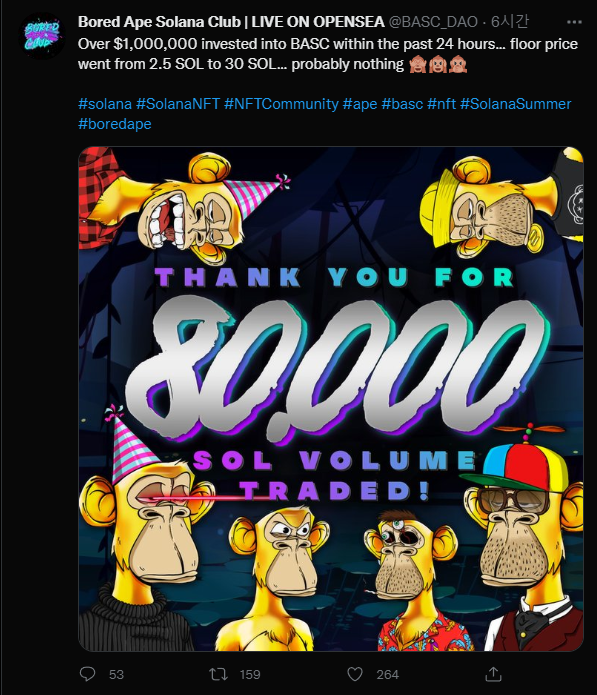Open the #SolanaNFT hashtag
Image resolution: width=597 pixels, height=695 pixels.
178,104
